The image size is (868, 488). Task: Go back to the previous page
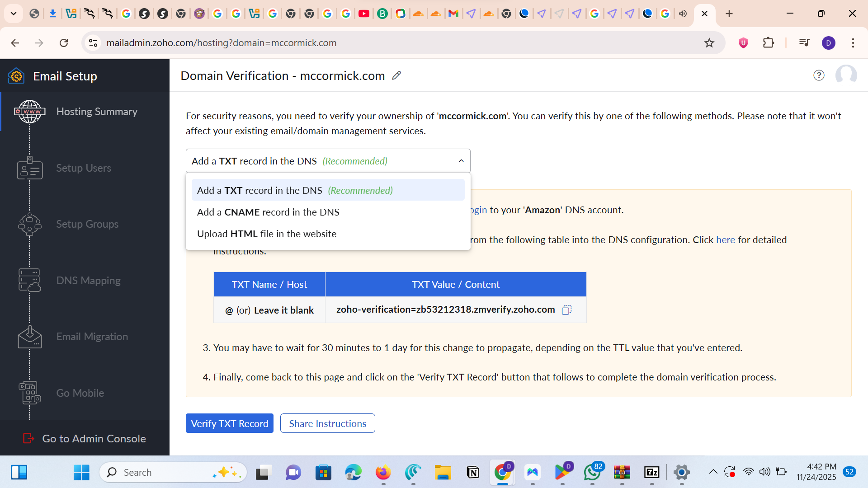pos(15,43)
